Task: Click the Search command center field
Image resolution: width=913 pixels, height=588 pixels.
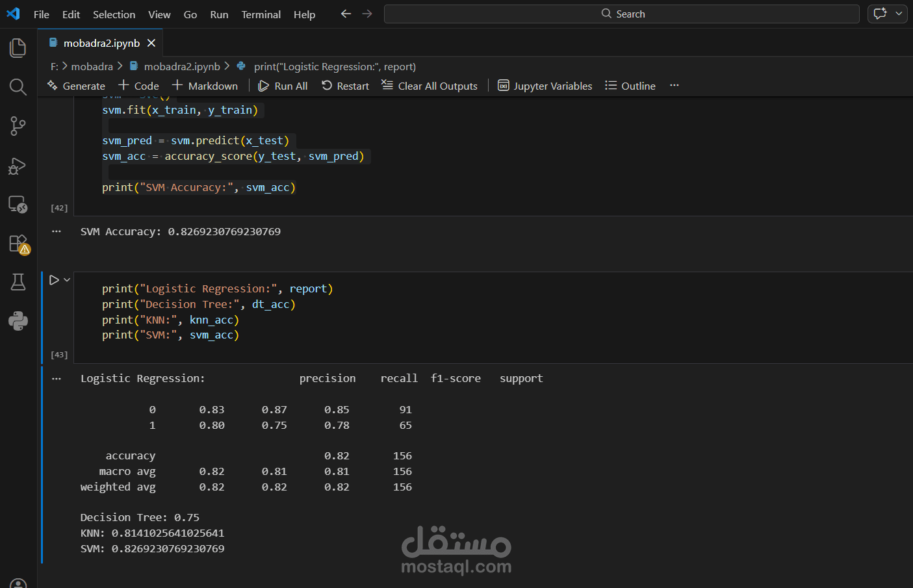Action: coord(621,14)
